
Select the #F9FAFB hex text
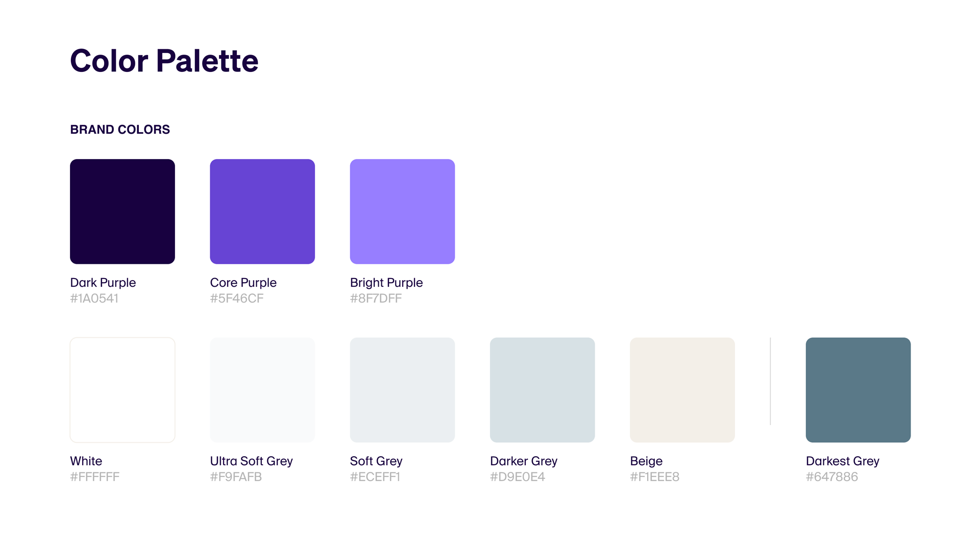pos(236,477)
